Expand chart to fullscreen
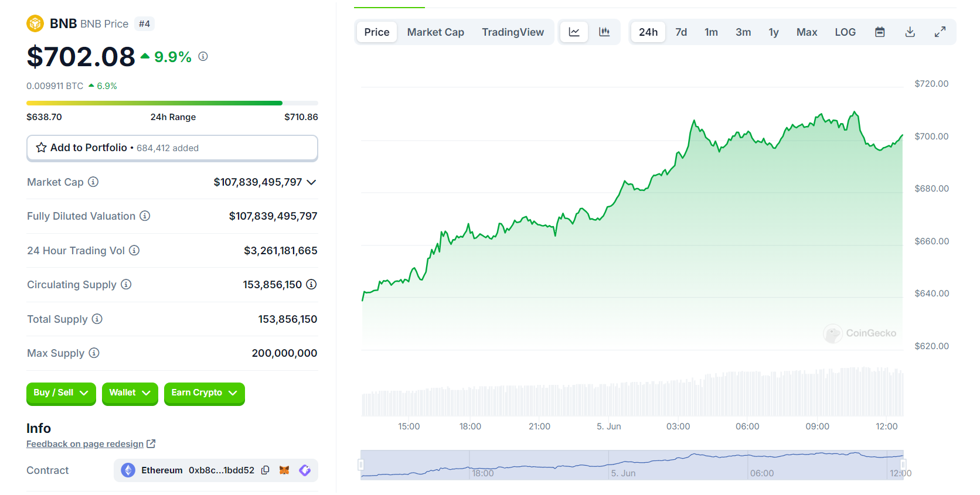 coord(940,32)
